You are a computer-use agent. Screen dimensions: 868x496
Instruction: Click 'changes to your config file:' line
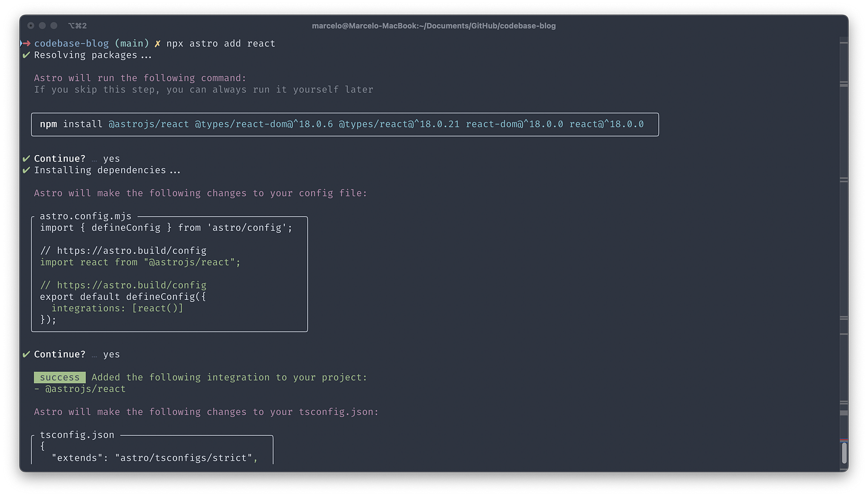(x=201, y=193)
